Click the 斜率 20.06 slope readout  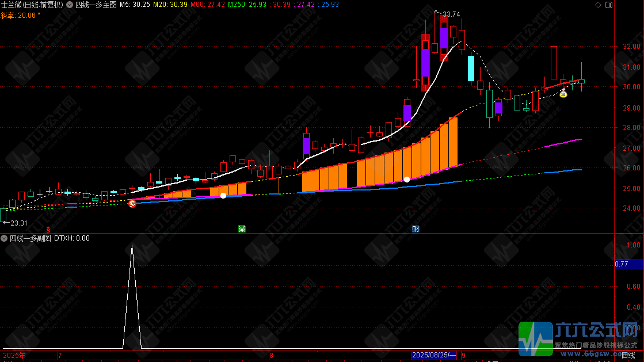coord(21,16)
